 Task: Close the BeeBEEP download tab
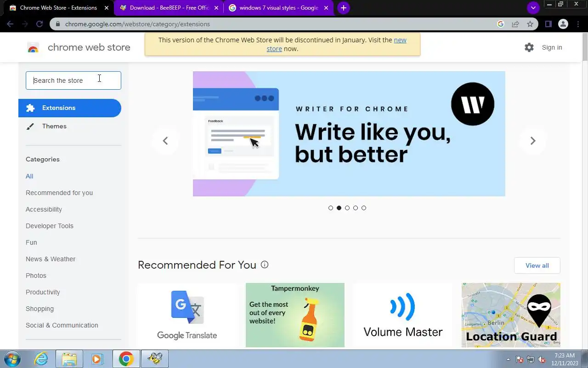point(216,8)
